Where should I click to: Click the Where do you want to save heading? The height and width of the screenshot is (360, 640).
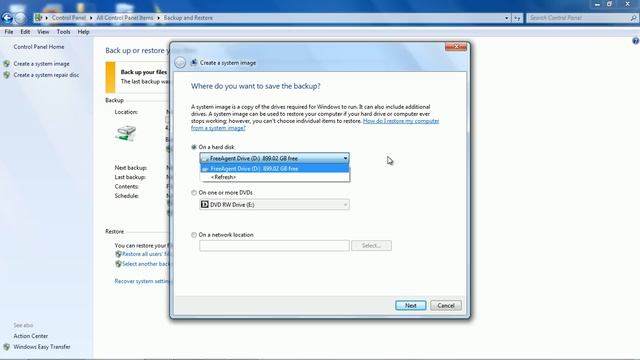coord(256,86)
